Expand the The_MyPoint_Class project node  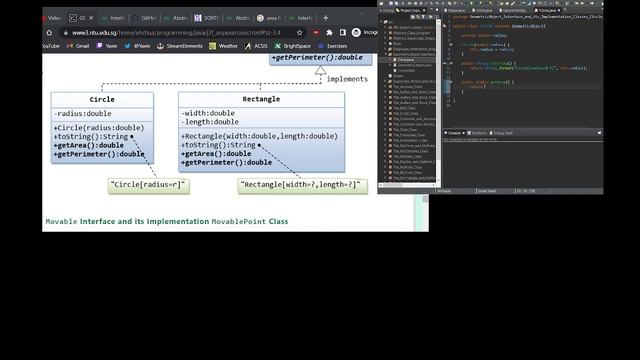[x=385, y=167]
